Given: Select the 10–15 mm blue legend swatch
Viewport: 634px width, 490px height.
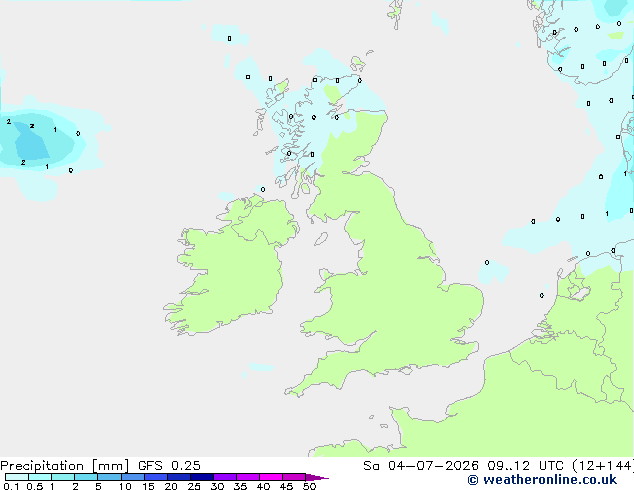Looking at the screenshot, I should pos(133,477).
